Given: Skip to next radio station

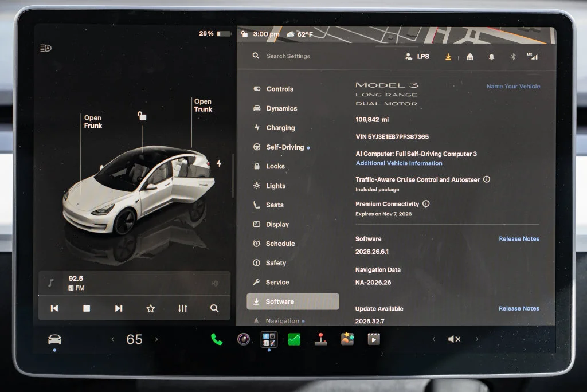Looking at the screenshot, I should pyautogui.click(x=119, y=308).
